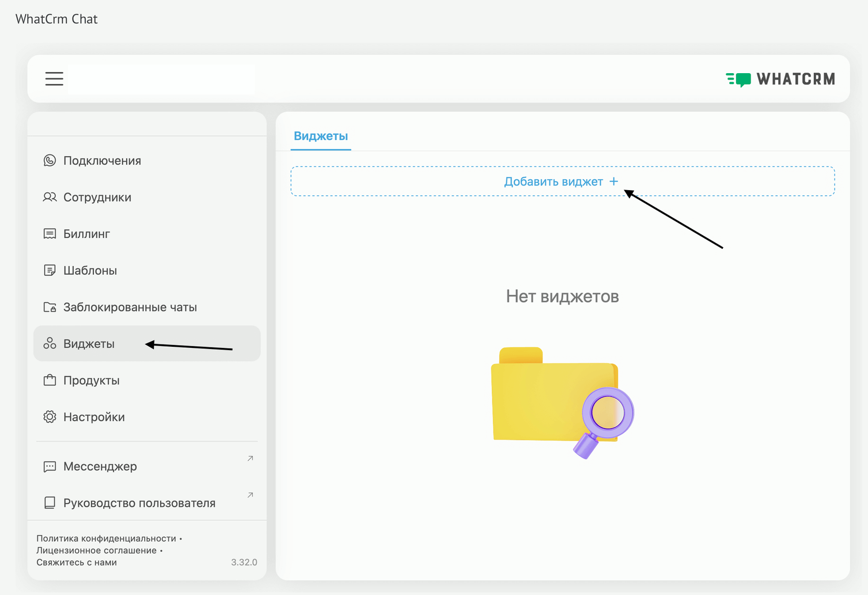The image size is (868, 595).
Task: Click the WhatsApp icon beside Подключения
Action: tap(50, 161)
